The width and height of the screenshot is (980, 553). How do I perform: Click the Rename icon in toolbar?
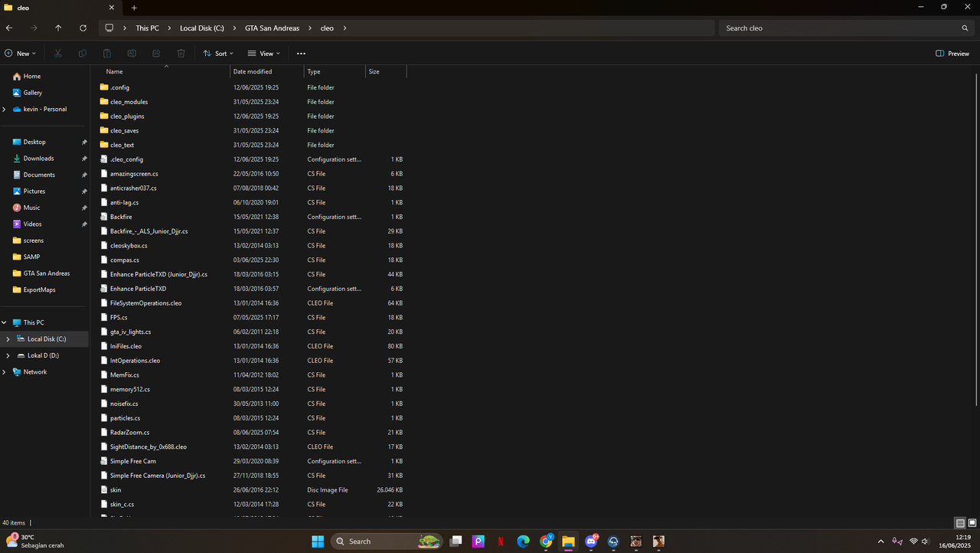(132, 54)
